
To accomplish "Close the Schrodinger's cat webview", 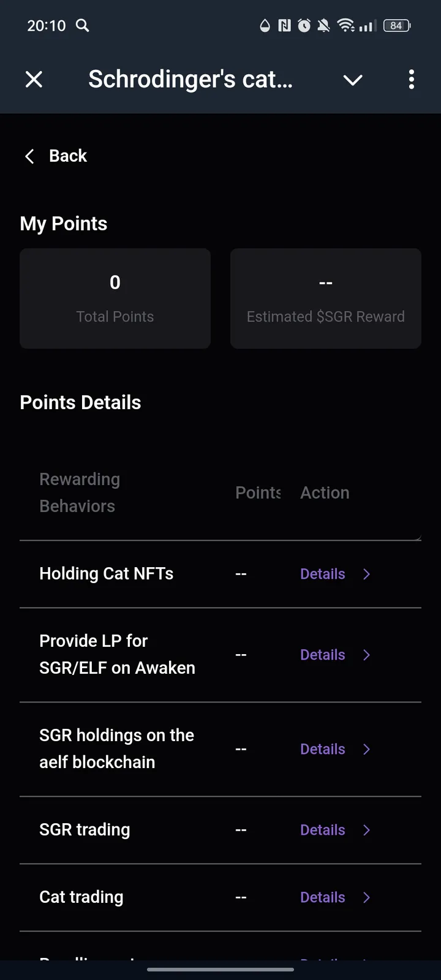I will tap(34, 79).
